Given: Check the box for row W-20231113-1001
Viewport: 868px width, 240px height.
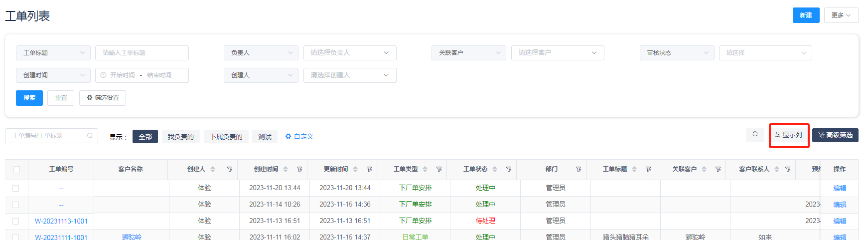Looking at the screenshot, I should pos(16,221).
